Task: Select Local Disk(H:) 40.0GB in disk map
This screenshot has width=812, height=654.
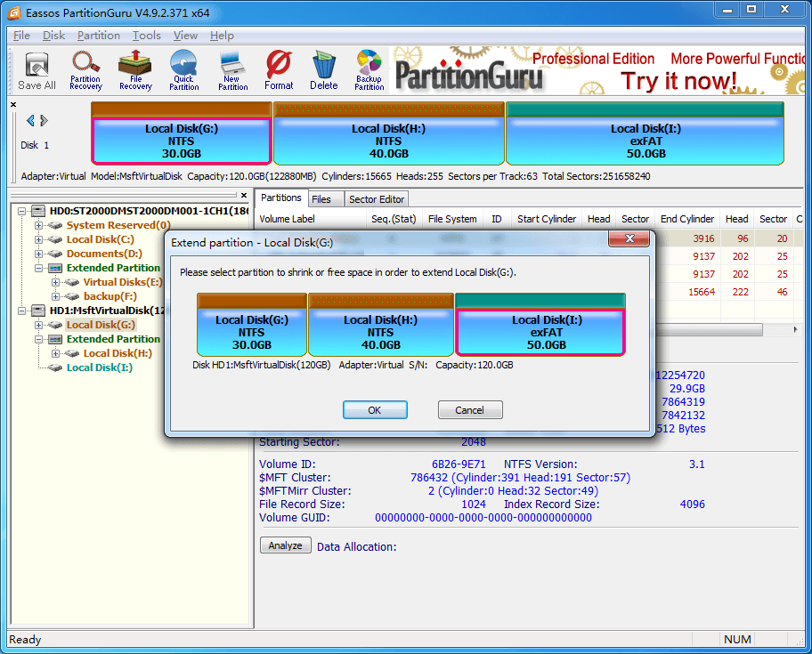Action: [388, 133]
